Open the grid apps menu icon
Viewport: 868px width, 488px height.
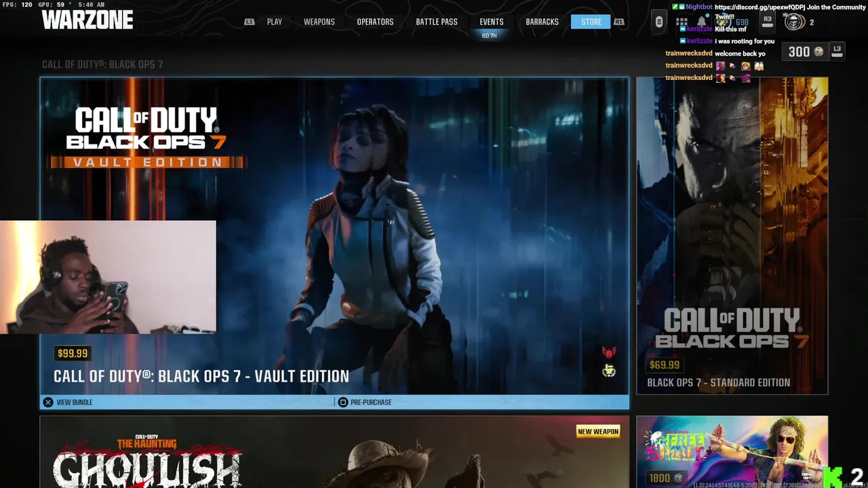point(682,22)
